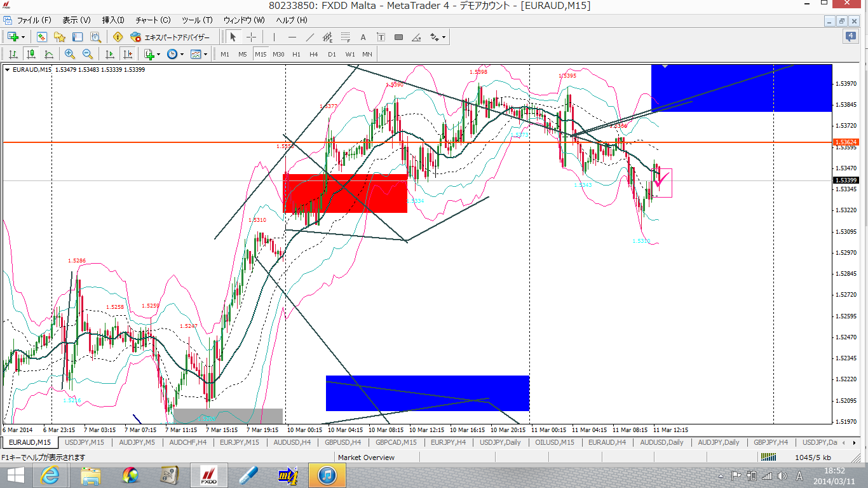
Task: Expand the New Chart dropdown arrow
Action: pyautogui.click(x=23, y=37)
